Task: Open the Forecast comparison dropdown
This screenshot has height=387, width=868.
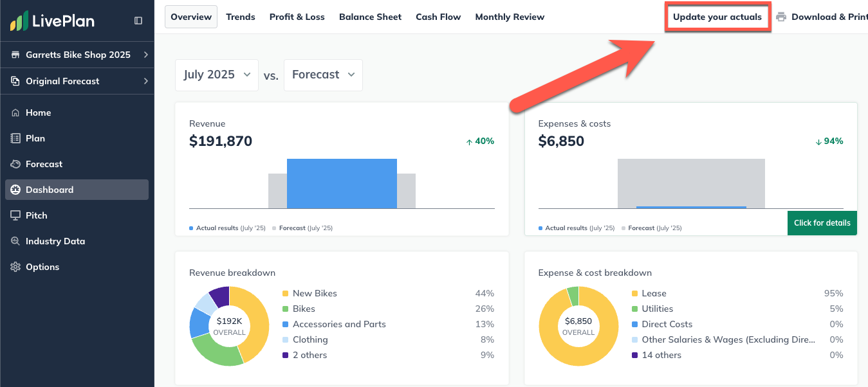Action: [323, 75]
